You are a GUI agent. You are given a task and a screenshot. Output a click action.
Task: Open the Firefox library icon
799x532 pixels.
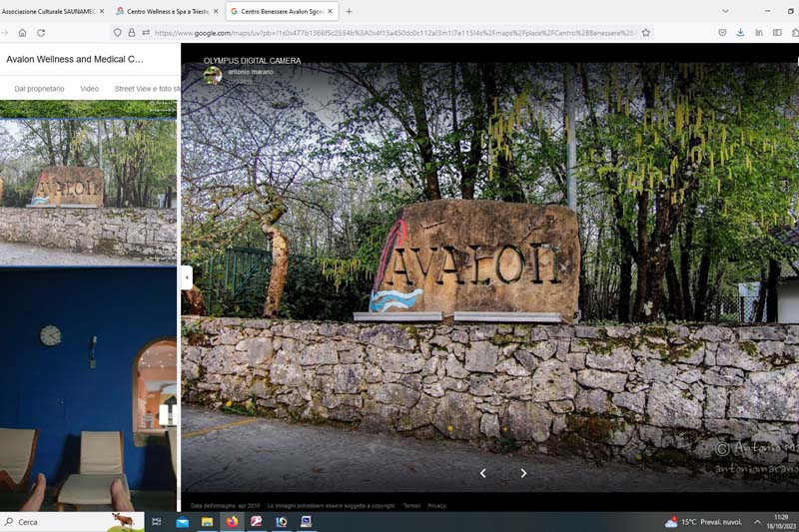tap(759, 33)
